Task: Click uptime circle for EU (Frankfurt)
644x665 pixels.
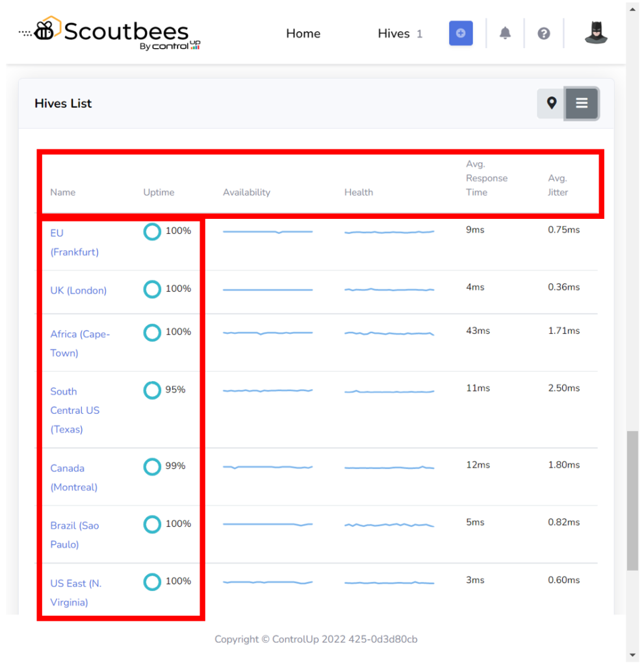Action: (152, 231)
